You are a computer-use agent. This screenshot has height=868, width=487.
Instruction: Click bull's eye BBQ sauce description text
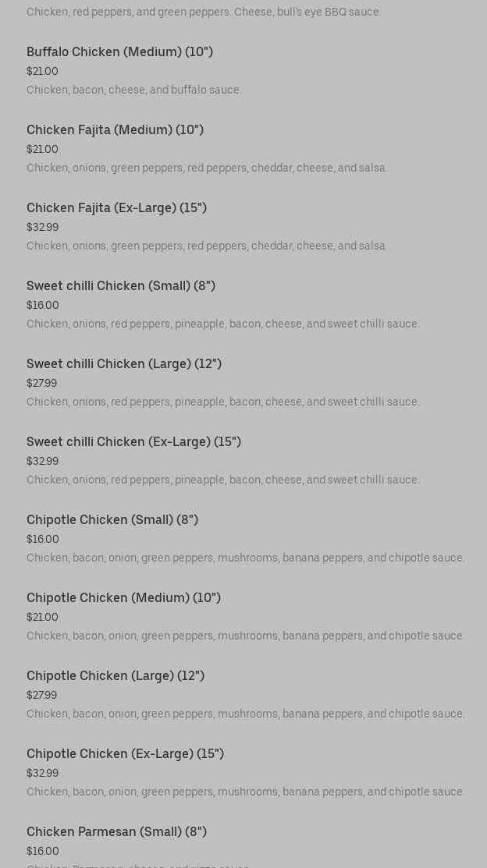[204, 12]
